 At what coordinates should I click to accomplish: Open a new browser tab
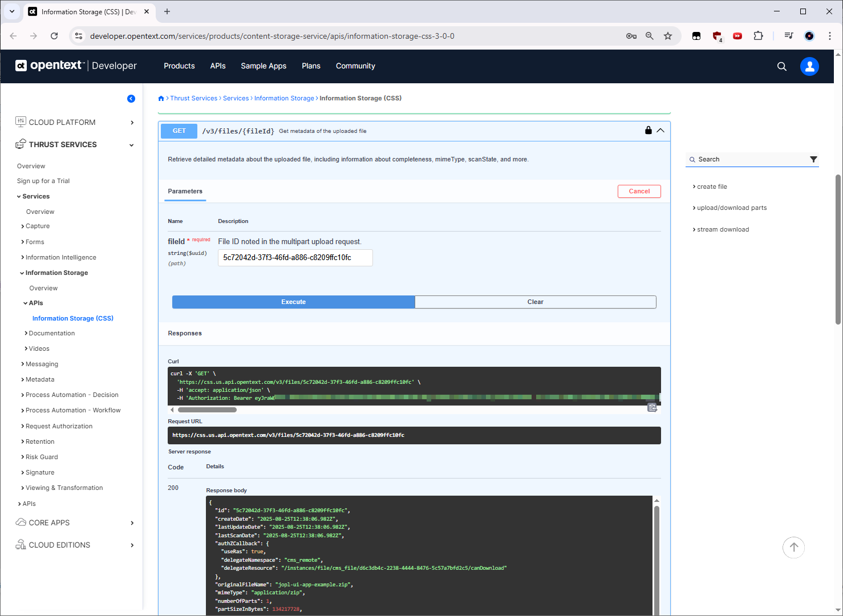click(x=167, y=11)
